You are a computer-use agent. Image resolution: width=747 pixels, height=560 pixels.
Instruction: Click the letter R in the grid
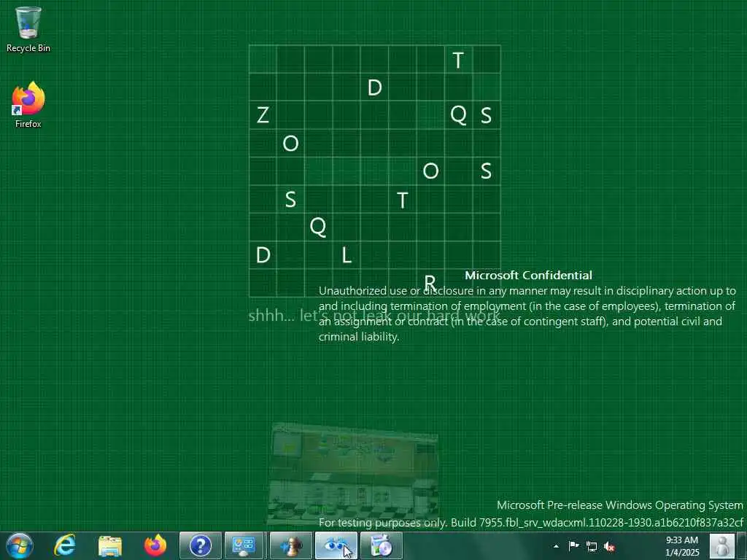430,281
